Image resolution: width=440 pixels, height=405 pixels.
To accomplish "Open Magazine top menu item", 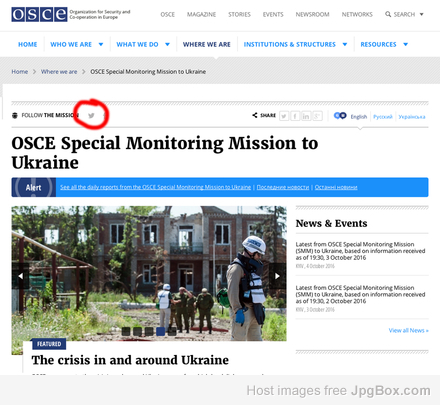I will (201, 15).
